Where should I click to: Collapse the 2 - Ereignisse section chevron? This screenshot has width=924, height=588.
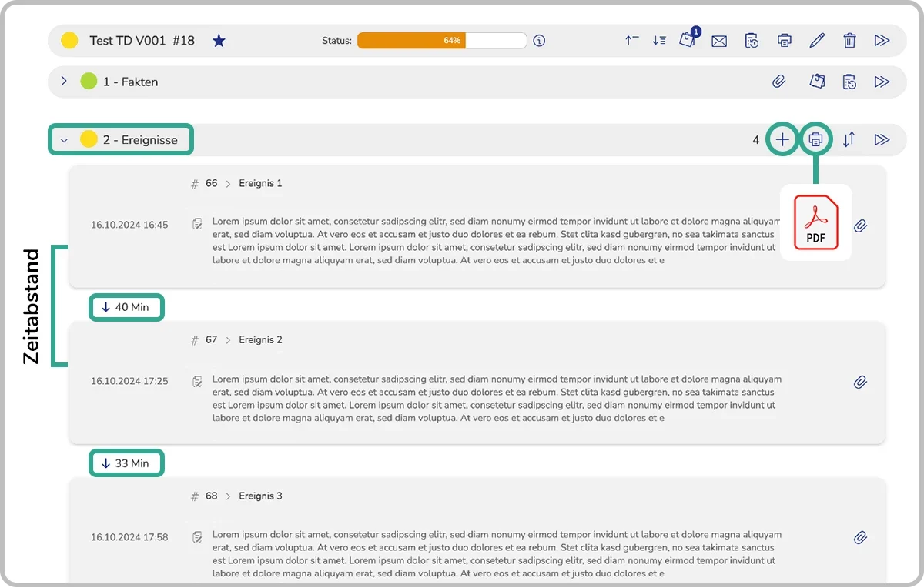point(64,140)
